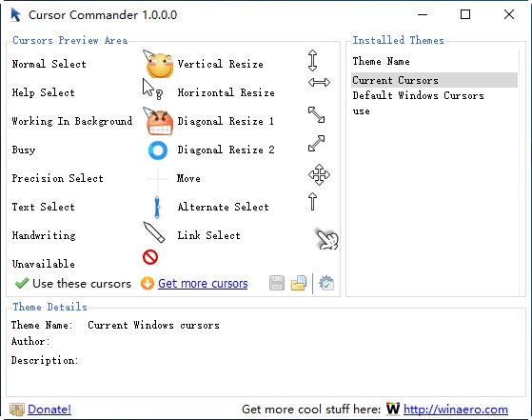Viewport: 532px width, 420px height.
Task: Visit the http://winaero.com link
Action: tap(456, 410)
